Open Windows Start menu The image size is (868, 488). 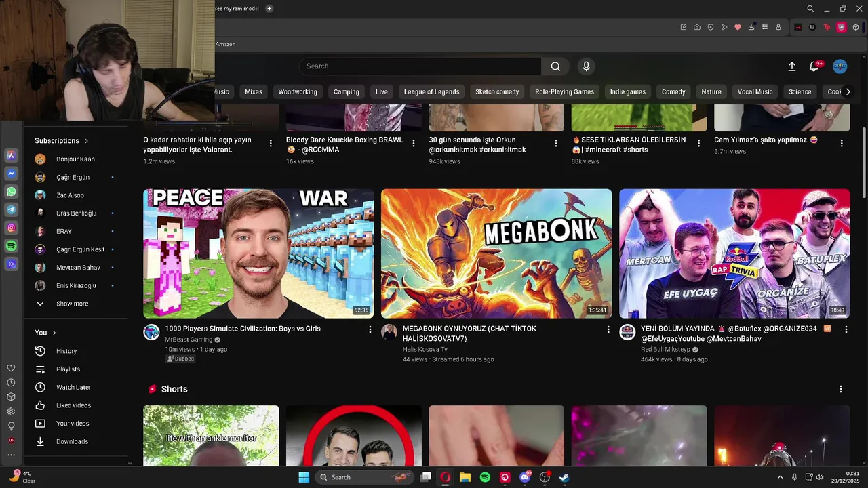pyautogui.click(x=304, y=477)
